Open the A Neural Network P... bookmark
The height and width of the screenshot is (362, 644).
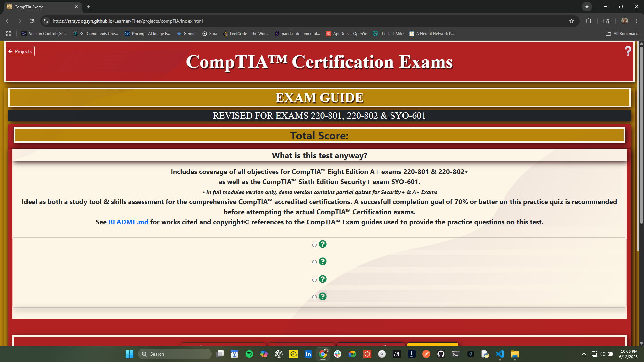(x=432, y=34)
